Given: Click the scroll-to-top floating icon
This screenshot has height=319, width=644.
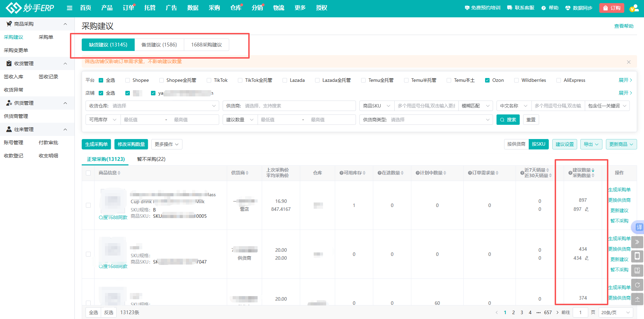Looking at the screenshot, I should (x=637, y=299).
